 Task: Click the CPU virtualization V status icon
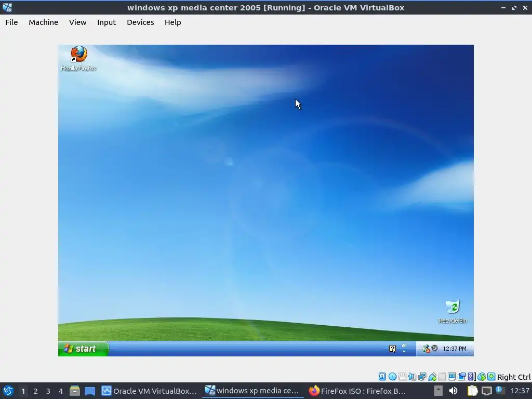tap(472, 377)
